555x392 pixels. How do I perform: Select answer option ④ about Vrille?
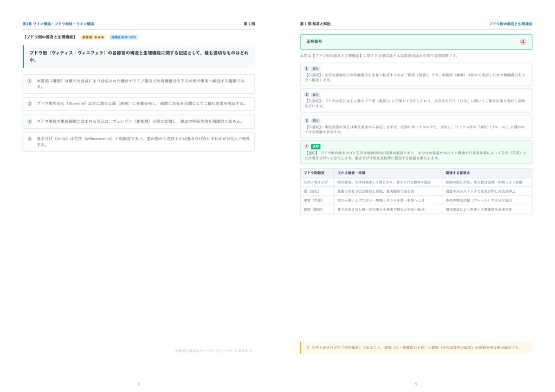[139, 142]
